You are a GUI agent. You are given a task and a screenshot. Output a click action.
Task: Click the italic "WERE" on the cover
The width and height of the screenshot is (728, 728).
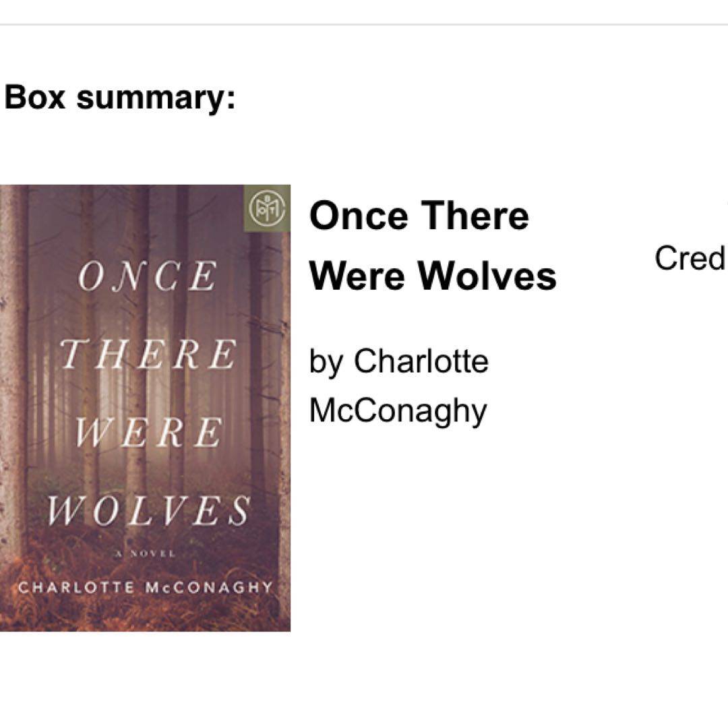148,432
